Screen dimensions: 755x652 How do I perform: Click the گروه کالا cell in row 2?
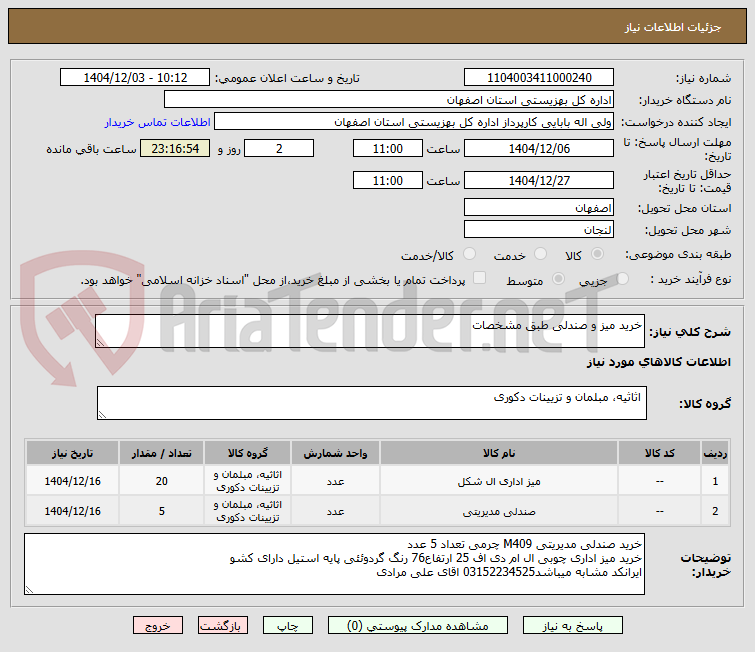pyautogui.click(x=247, y=511)
